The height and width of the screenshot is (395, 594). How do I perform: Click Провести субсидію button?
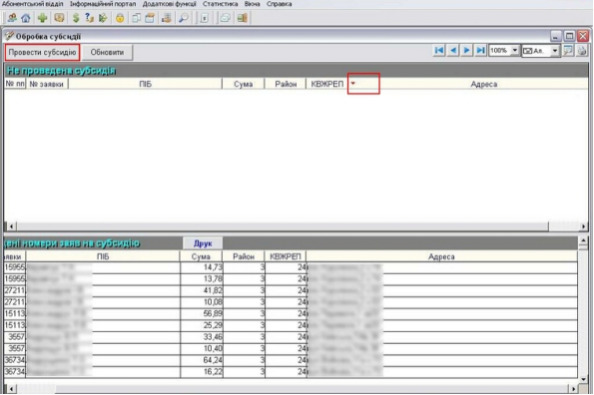pos(42,52)
